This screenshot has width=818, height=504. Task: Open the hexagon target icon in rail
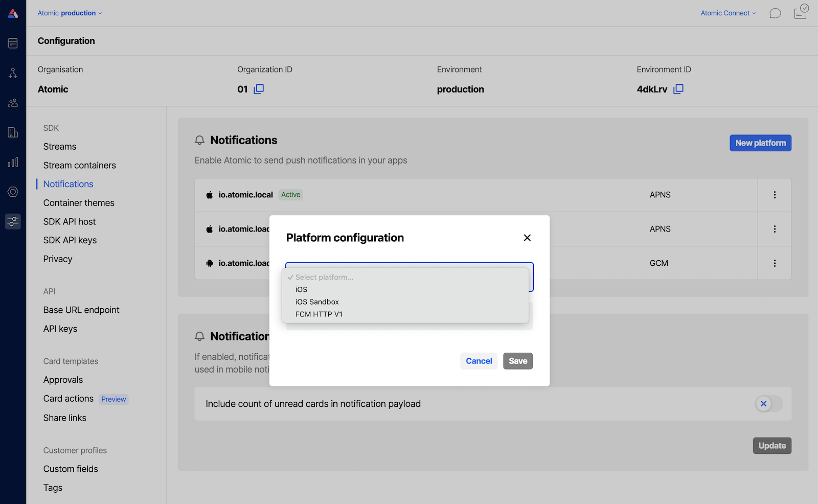(x=13, y=192)
